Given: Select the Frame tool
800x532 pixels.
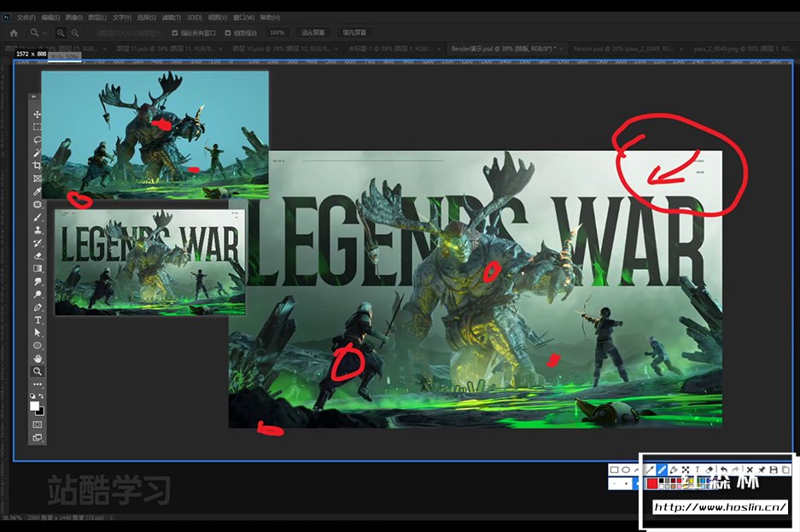Looking at the screenshot, I should 38,178.
